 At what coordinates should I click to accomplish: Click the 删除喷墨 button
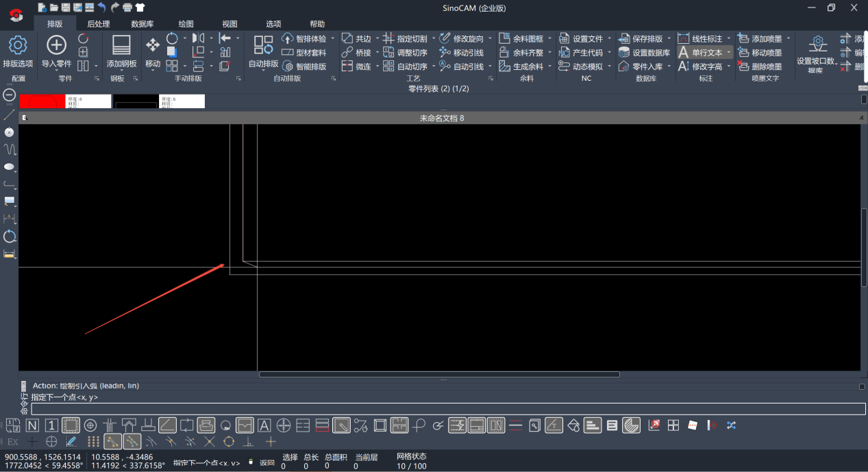(760, 66)
